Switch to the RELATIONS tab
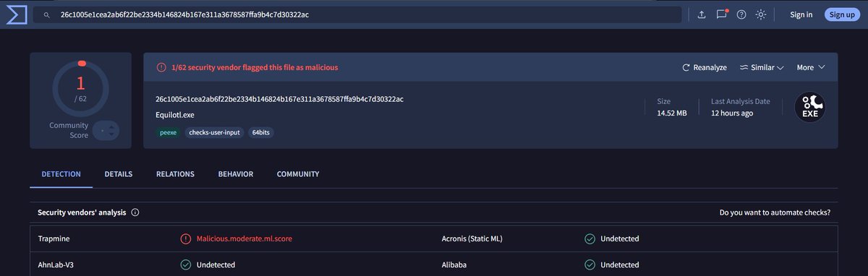 click(x=175, y=174)
